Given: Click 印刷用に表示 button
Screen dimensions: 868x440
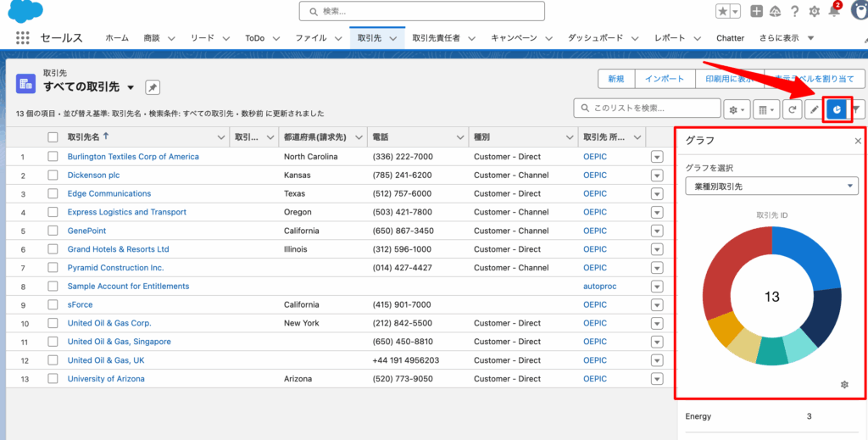Looking at the screenshot, I should (729, 79).
